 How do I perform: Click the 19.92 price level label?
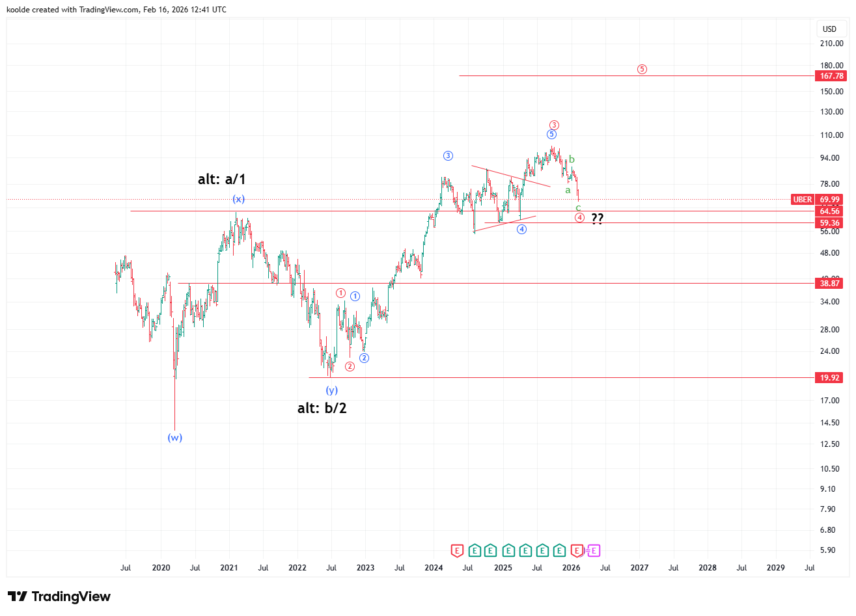(x=829, y=378)
